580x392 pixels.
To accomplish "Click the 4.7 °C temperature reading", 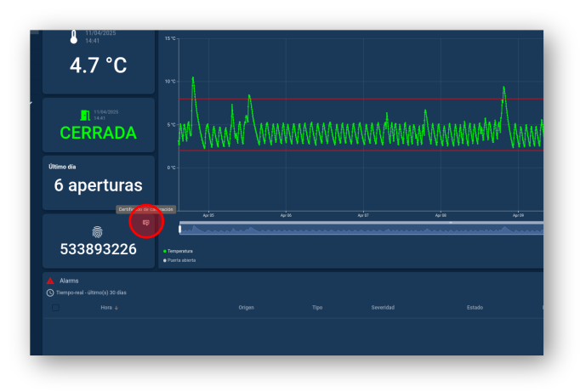I will pos(98,65).
